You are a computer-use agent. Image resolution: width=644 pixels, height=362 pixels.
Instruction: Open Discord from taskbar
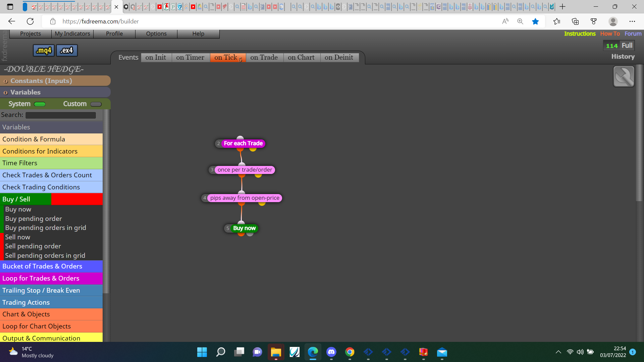331,352
